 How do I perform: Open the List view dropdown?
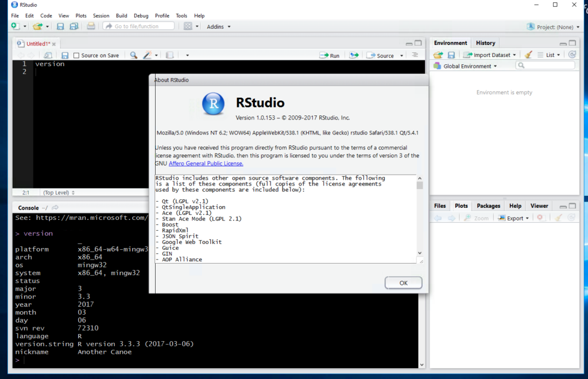549,55
